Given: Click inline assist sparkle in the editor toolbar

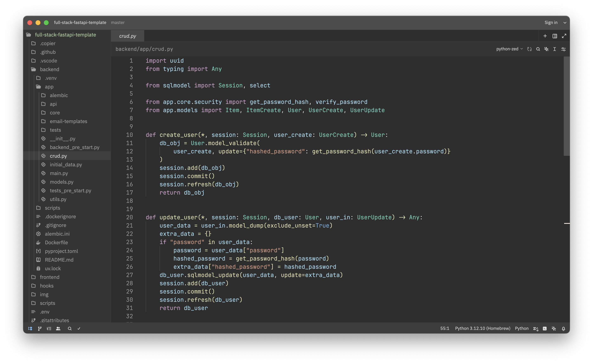Looking at the screenshot, I should [x=546, y=49].
